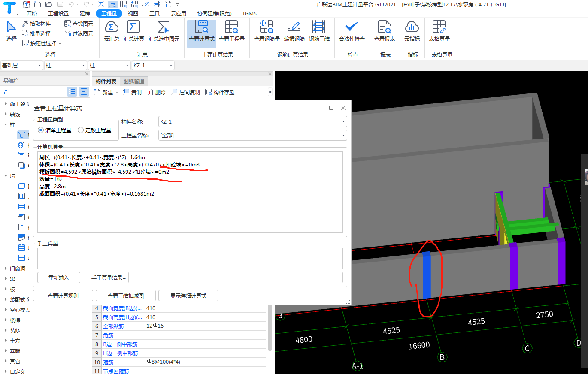Viewport: 588px width, 374px height.
Task: Click 重新输入 button
Action: click(x=59, y=277)
